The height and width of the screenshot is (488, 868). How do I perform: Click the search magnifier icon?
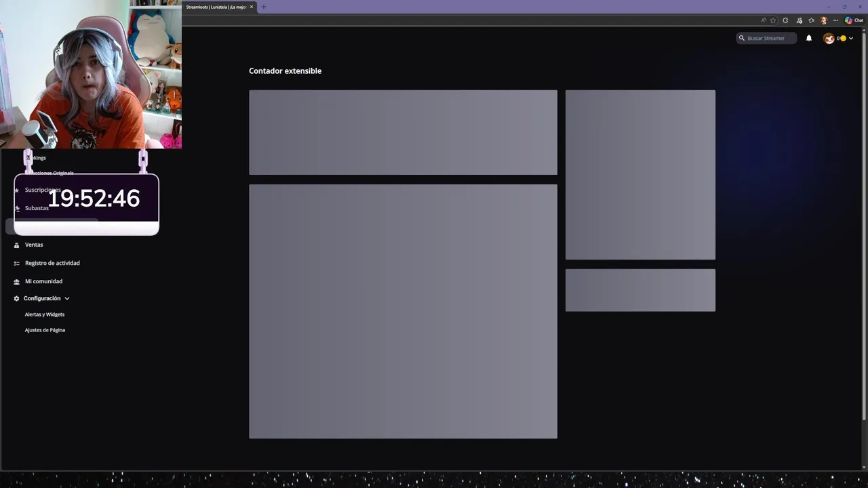[742, 38]
